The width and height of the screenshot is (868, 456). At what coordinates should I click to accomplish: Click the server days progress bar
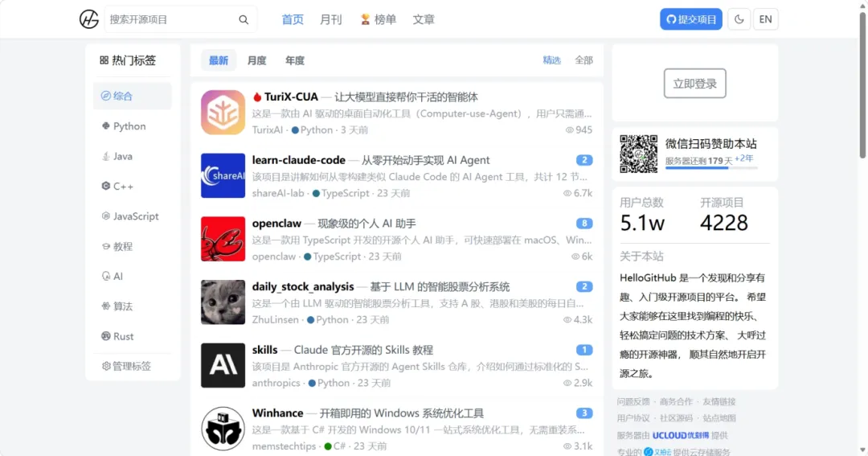click(x=711, y=168)
